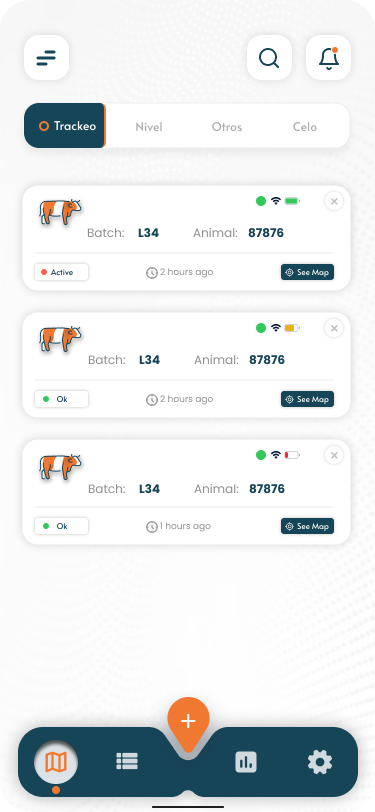The height and width of the screenshot is (812, 375).
Task: Click See Map on the Active card
Action: (x=308, y=272)
